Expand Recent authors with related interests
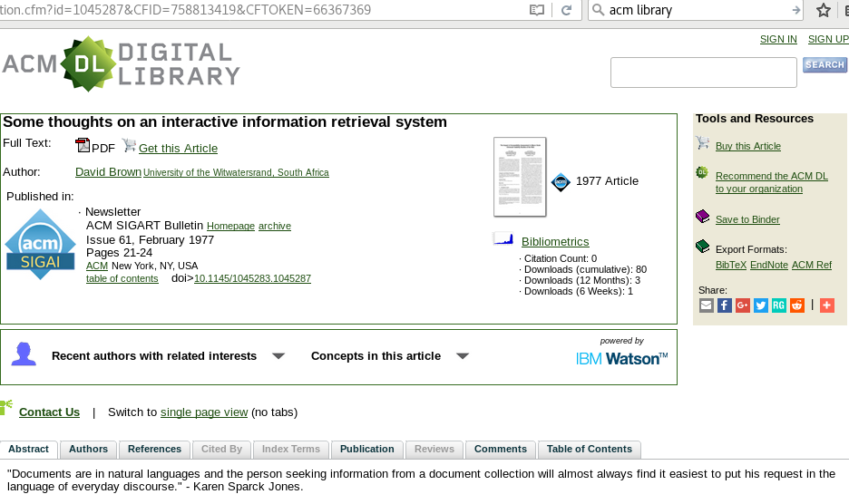This screenshot has height=504, width=849. [278, 356]
